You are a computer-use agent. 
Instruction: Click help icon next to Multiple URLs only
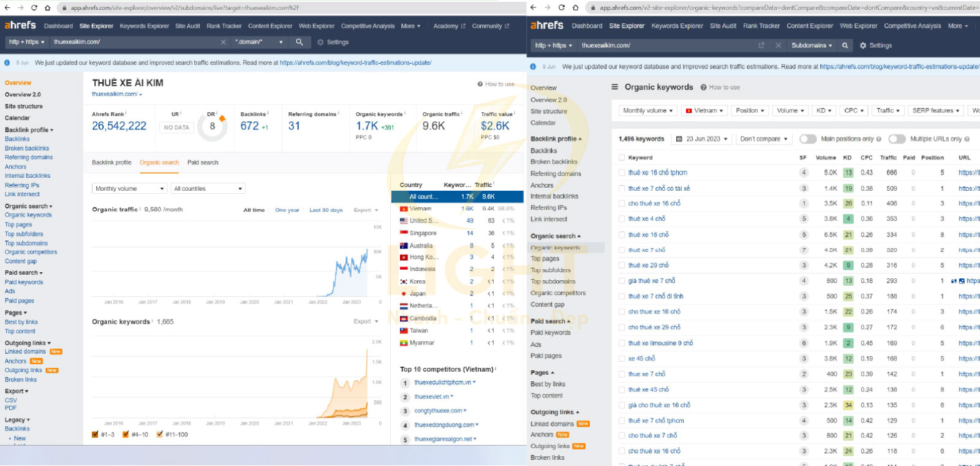[967, 139]
